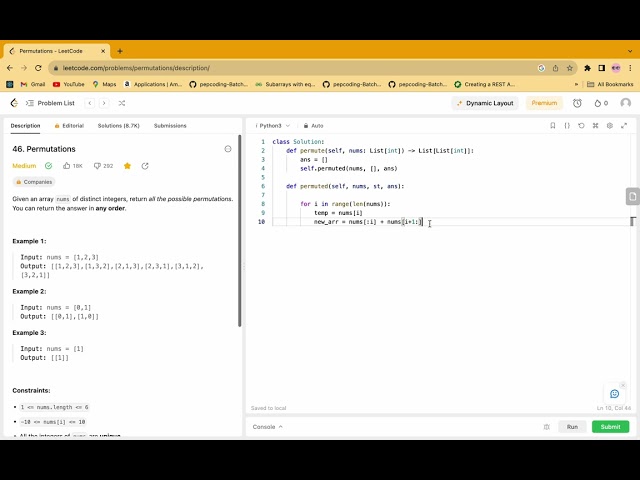
Task: Go back in browser
Action: coord(10,68)
